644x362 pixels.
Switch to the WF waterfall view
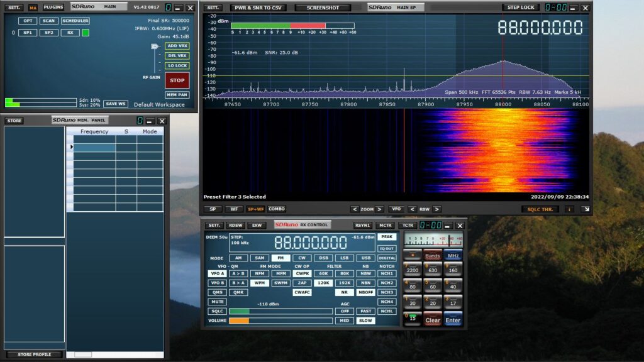(x=234, y=209)
